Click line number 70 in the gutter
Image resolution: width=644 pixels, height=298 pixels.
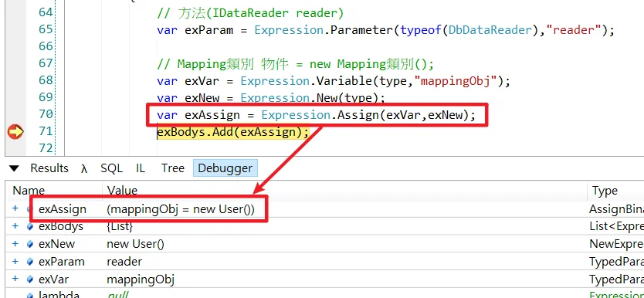[x=46, y=113]
